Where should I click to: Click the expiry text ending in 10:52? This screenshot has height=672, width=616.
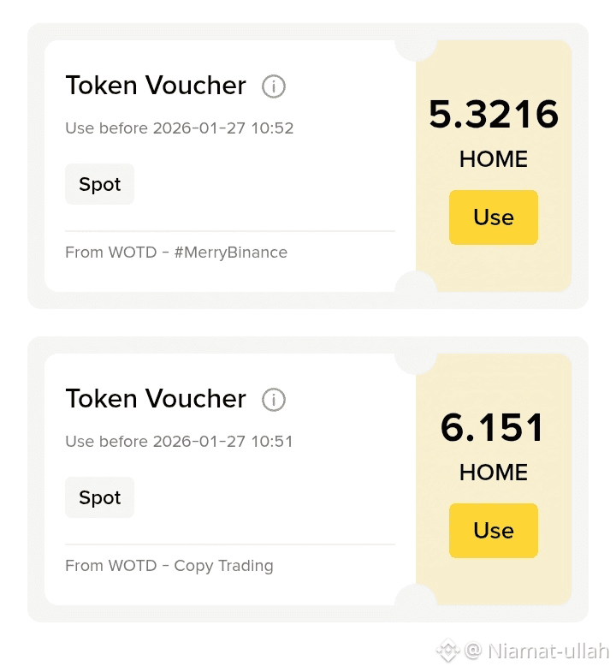[179, 128]
